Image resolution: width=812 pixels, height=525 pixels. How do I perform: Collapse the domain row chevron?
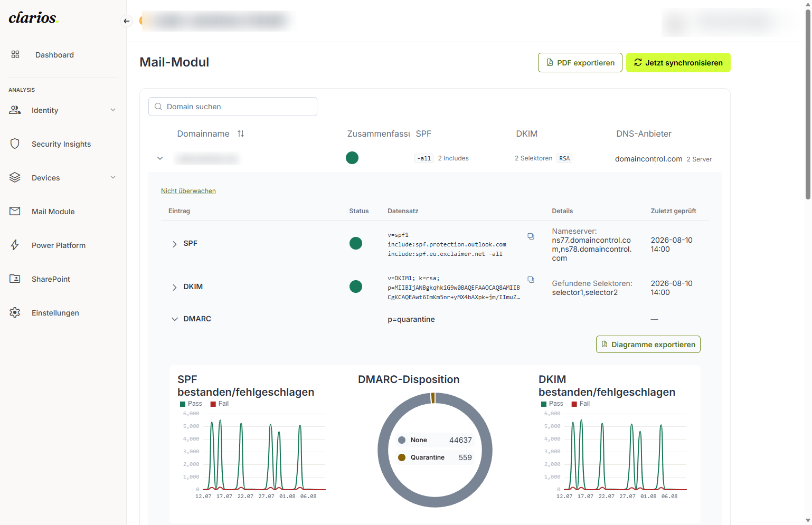[160, 158]
